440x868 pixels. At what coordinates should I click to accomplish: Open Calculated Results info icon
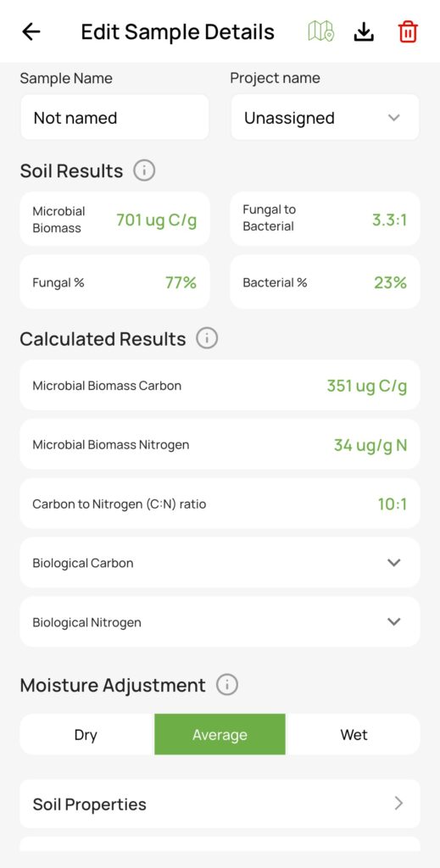[x=207, y=338]
